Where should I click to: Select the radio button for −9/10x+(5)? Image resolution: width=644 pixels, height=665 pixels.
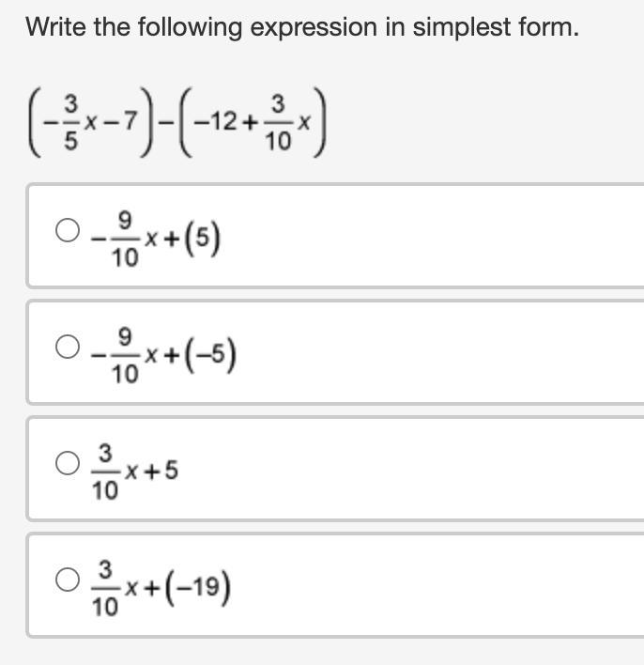(x=68, y=231)
